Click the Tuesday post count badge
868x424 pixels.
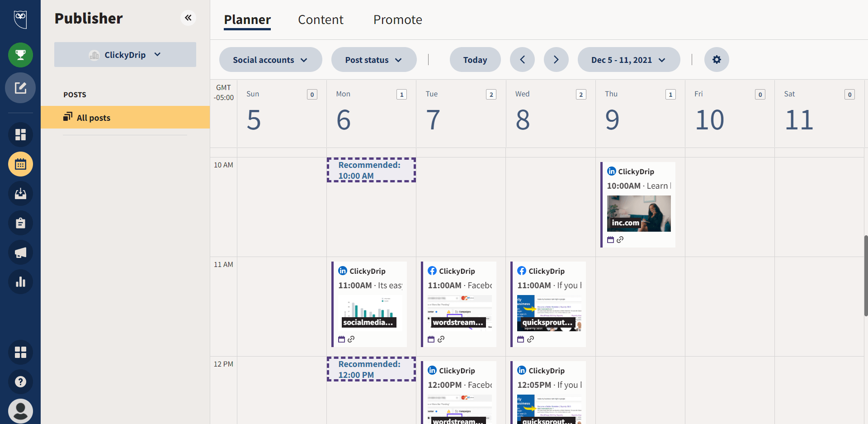pyautogui.click(x=491, y=94)
